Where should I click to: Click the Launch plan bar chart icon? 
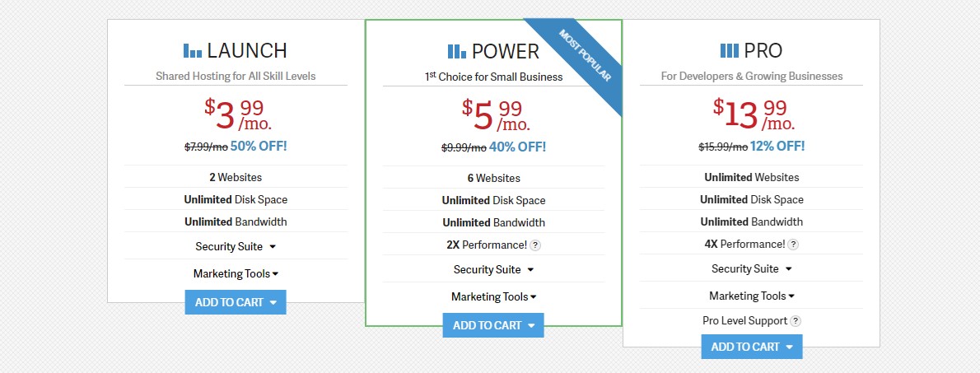[x=193, y=50]
